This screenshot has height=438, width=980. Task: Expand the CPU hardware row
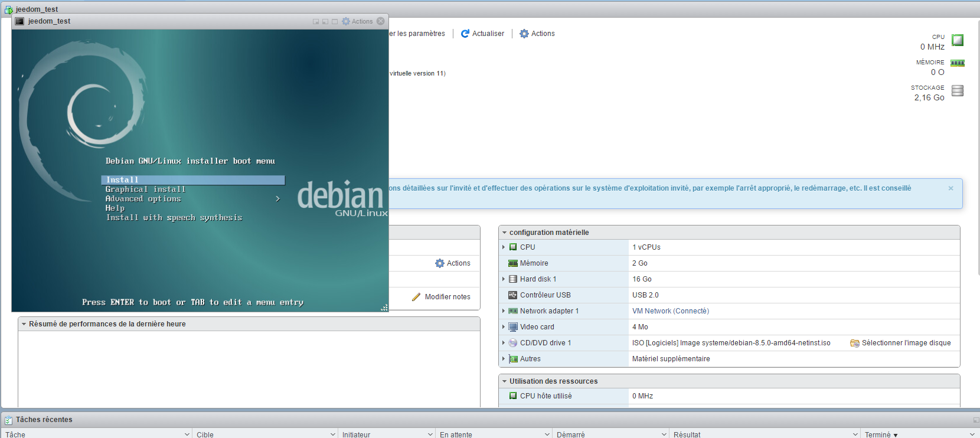(x=504, y=247)
